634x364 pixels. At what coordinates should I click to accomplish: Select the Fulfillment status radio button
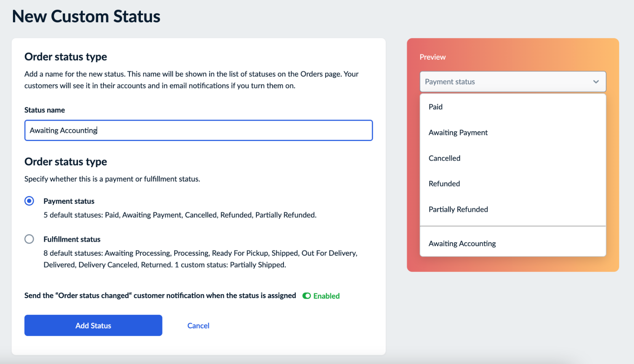(x=29, y=239)
